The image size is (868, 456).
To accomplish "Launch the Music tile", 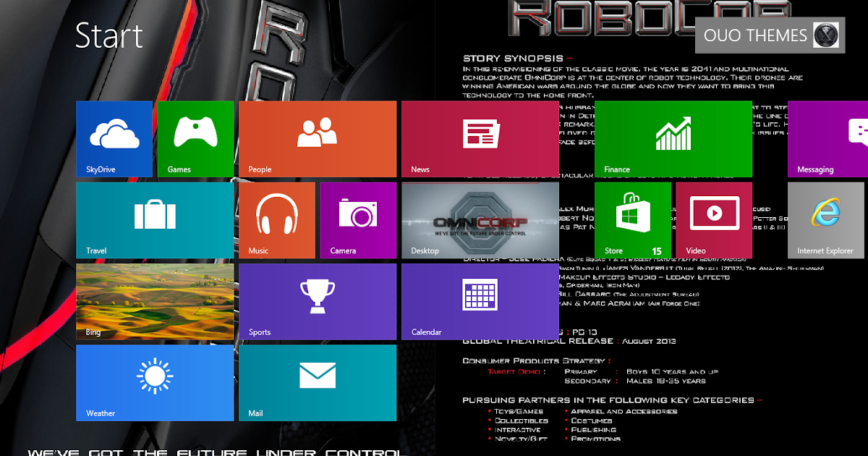I will pyautogui.click(x=277, y=220).
